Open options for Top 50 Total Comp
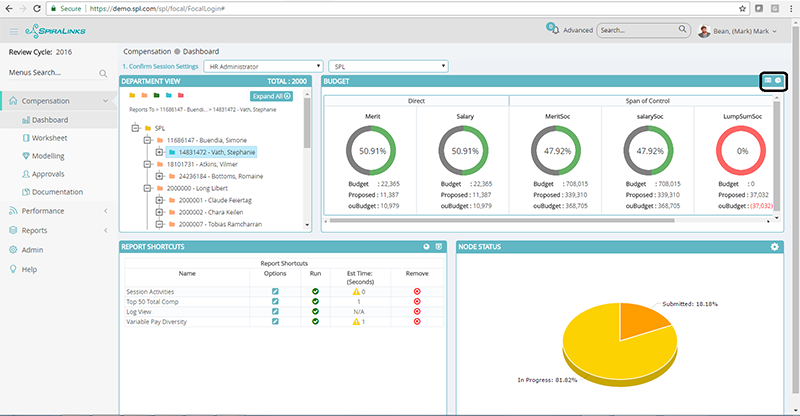Screen dimensions: 800x416 coord(275,302)
